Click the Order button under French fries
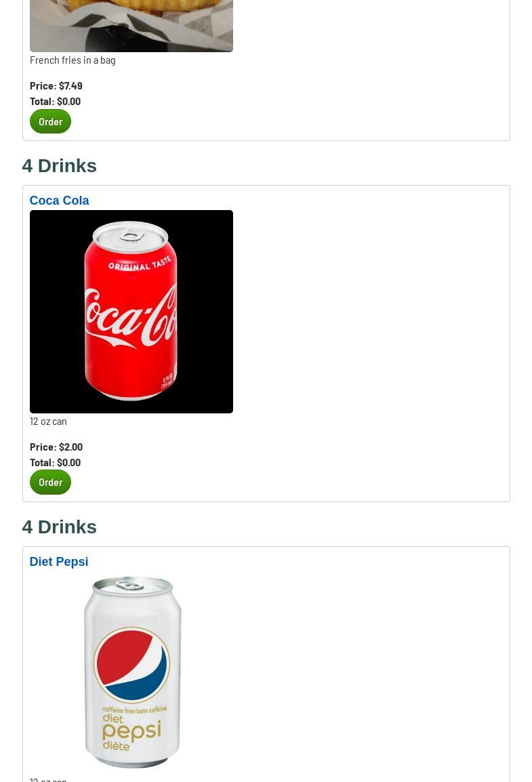This screenshot has width=532, height=782. (x=50, y=121)
